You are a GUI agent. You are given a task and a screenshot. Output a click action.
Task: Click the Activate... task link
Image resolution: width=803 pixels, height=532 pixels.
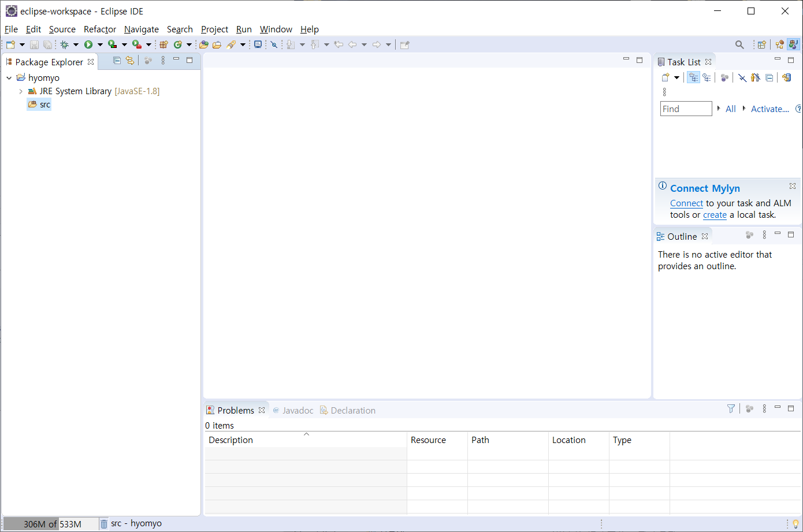coord(770,109)
